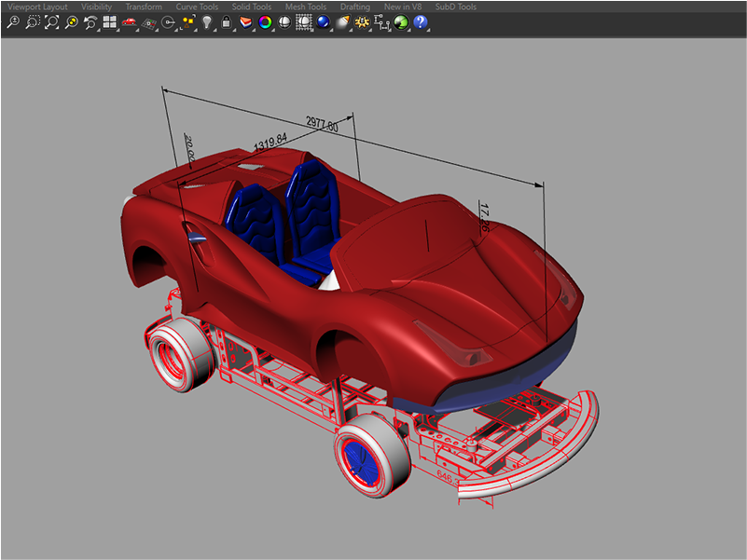Open the Viewport Layout toolbar tab

[x=36, y=7]
